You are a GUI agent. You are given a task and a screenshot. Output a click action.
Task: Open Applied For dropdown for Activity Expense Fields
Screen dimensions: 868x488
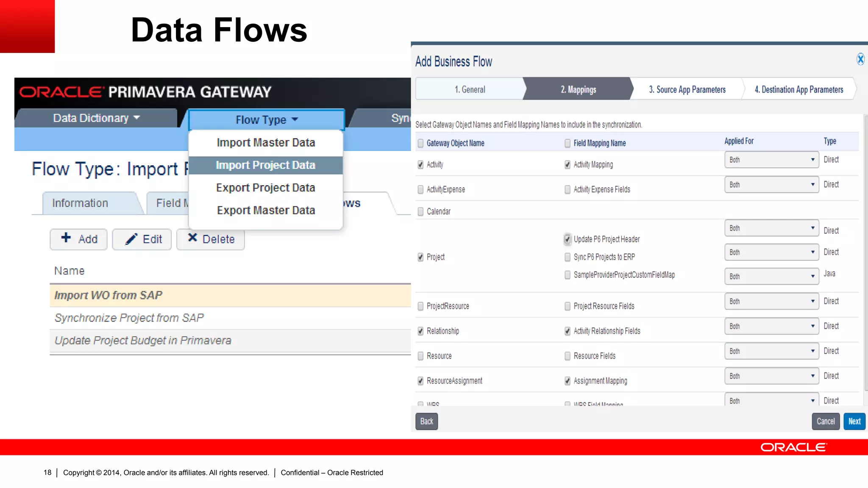tap(771, 185)
